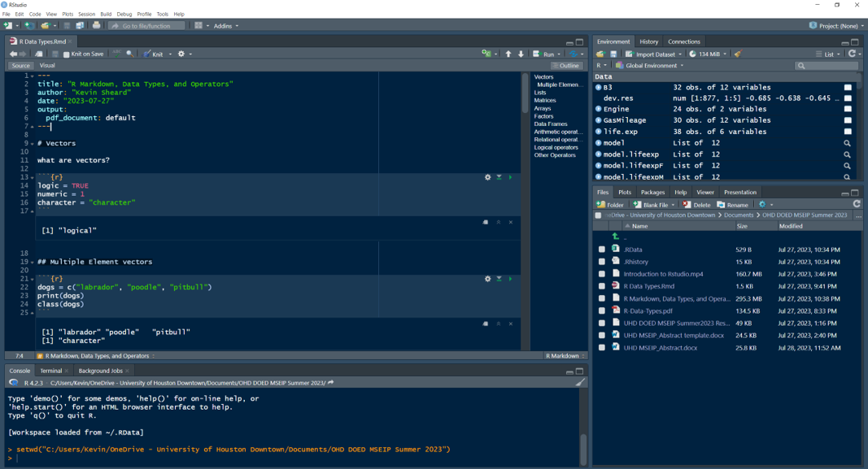Expand the B3 data frame
The width and height of the screenshot is (868, 469).
point(599,88)
